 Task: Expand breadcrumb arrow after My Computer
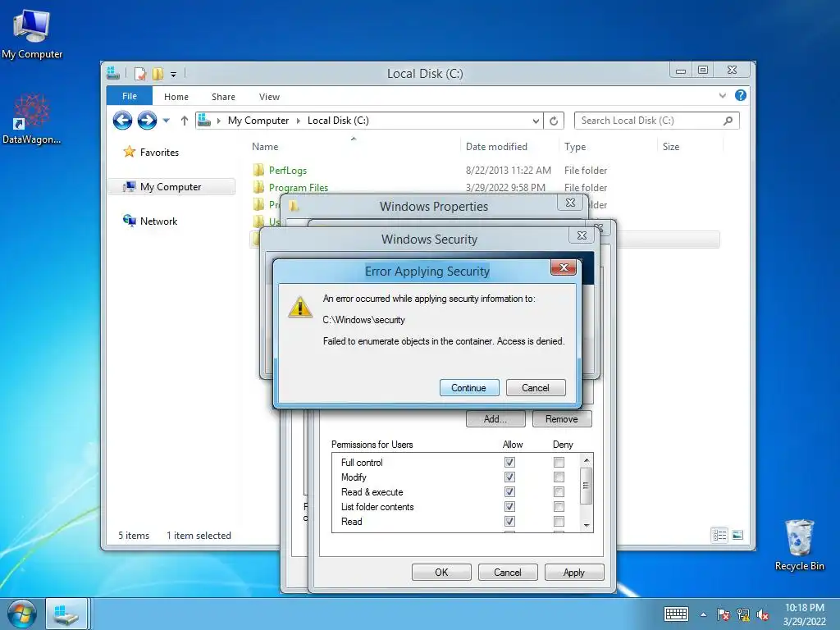299,121
